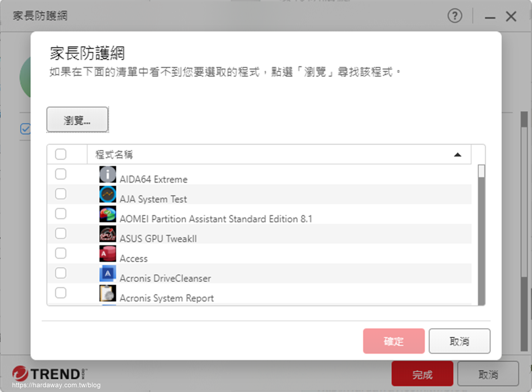The image size is (532, 392).
Task: Check the AJA System Test checkbox
Action: (x=60, y=194)
